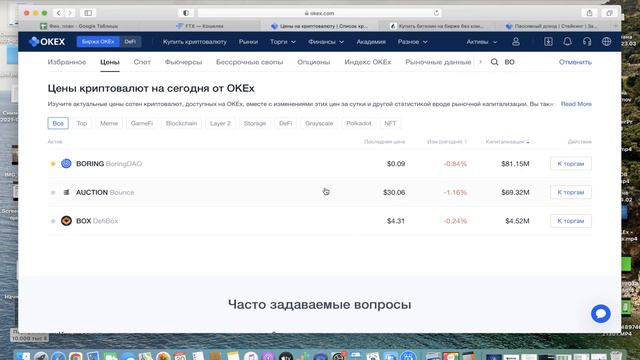Expand the Активы menu
The width and height of the screenshot is (640, 360).
(482, 42)
